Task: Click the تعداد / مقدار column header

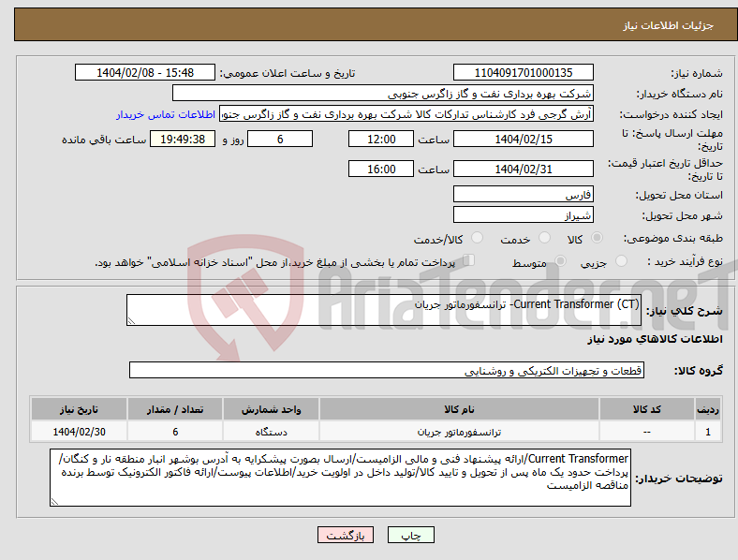Action: tap(175, 409)
